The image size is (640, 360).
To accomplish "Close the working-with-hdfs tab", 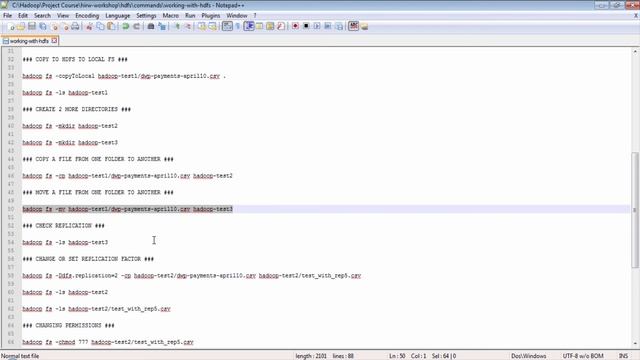I will (x=54, y=41).
